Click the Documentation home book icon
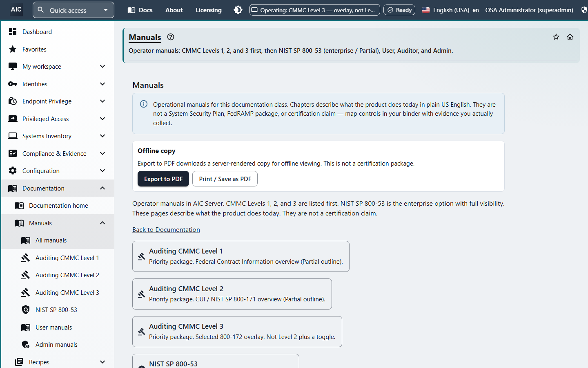The height and width of the screenshot is (368, 588). [x=19, y=206]
